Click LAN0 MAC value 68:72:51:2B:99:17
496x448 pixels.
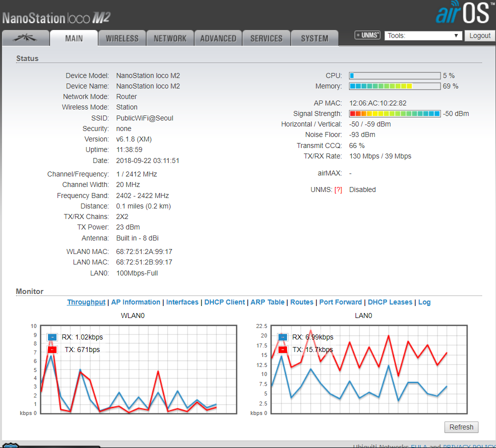(144, 262)
